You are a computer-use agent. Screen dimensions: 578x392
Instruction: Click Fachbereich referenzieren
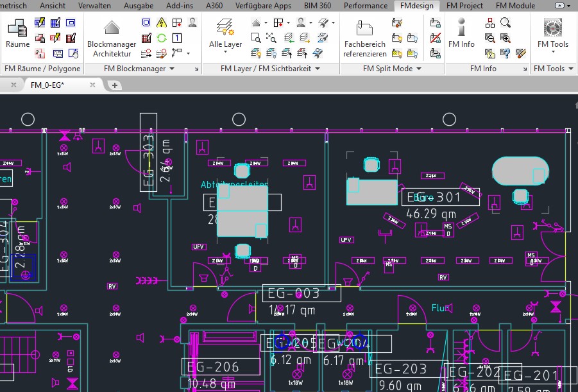point(364,38)
